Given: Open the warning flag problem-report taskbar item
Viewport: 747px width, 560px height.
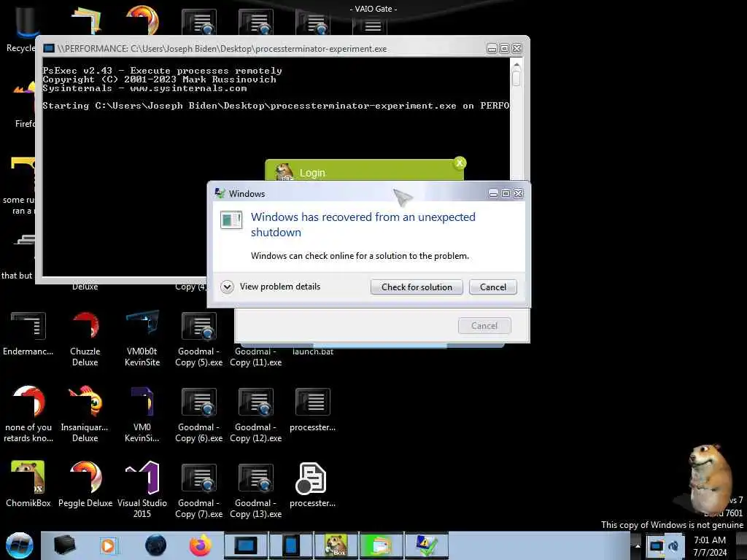Looking at the screenshot, I should point(426,545).
